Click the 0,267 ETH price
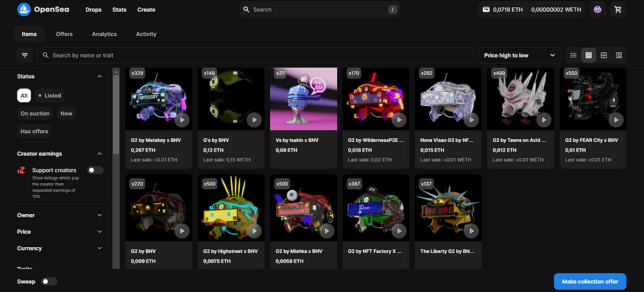Image resolution: width=644 pixels, height=292 pixels. tap(142, 150)
